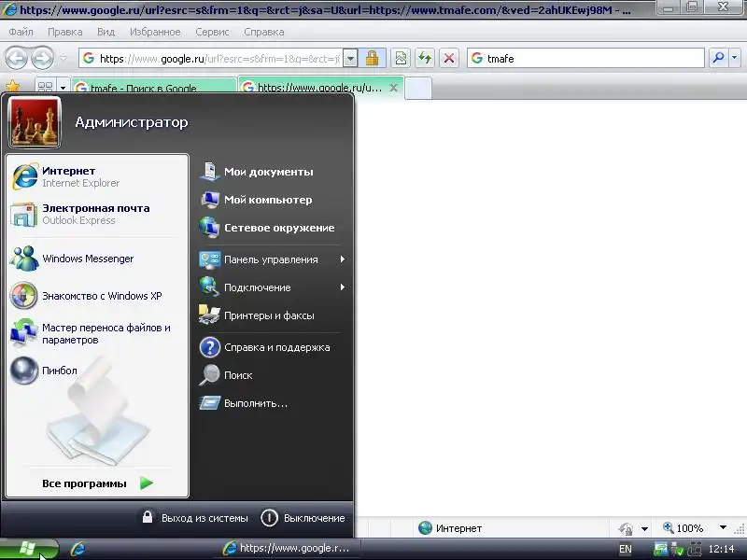747x560 pixels.
Task: Open the tab list dropdown arrow
Action: click(x=63, y=88)
